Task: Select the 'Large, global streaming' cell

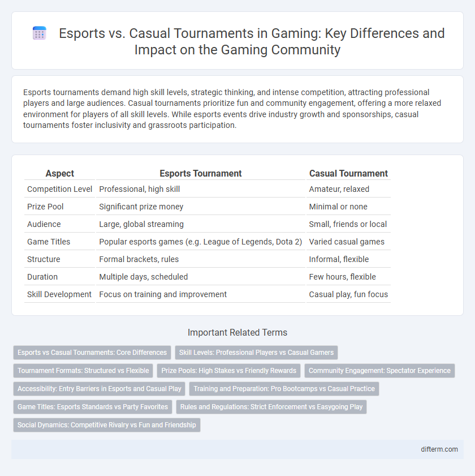Action: (x=201, y=224)
